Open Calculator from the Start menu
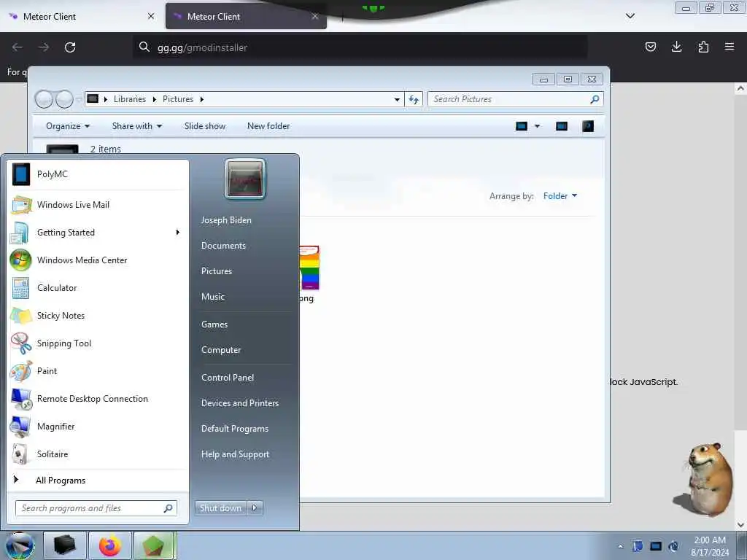The height and width of the screenshot is (560, 747). 98,287
